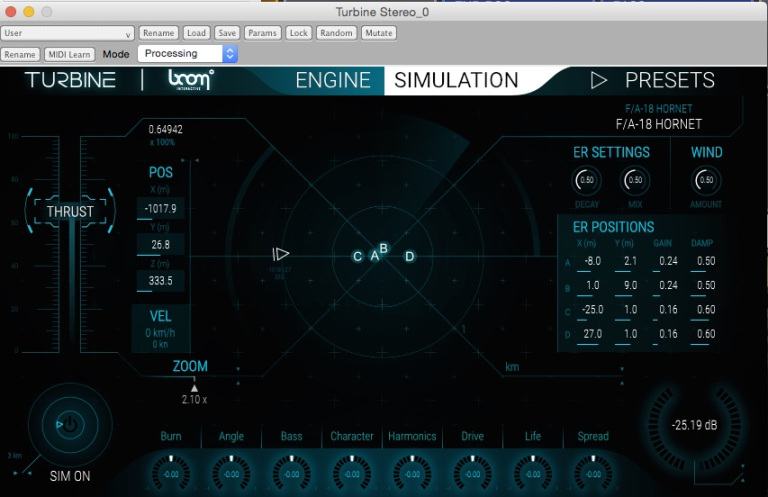The width and height of the screenshot is (768, 497).
Task: Click the Harmonics knob
Action: tap(412, 473)
